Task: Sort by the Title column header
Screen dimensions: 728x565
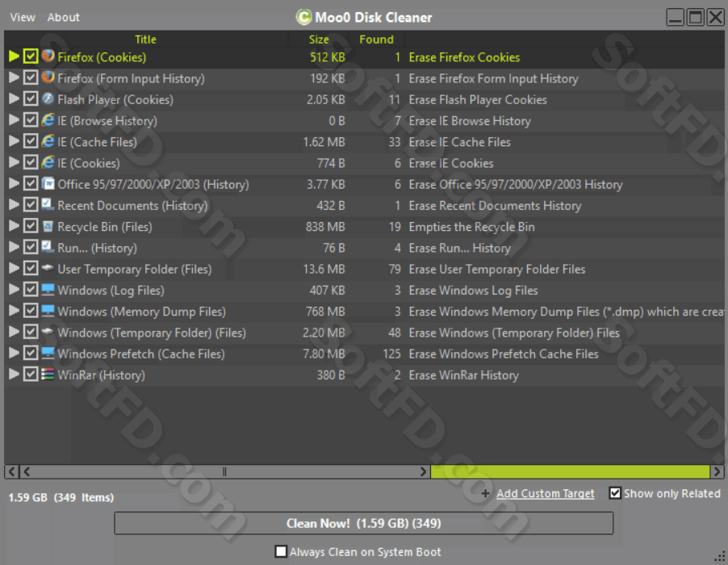Action: [x=145, y=40]
